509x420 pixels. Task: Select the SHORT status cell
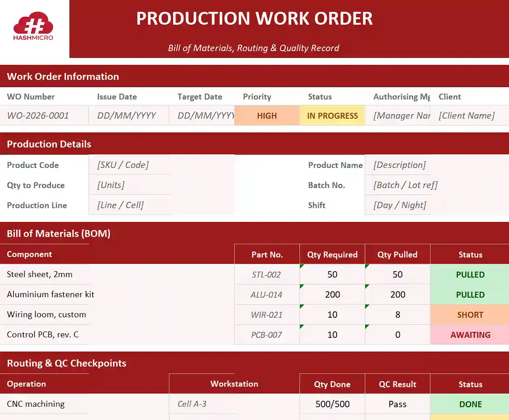(470, 315)
